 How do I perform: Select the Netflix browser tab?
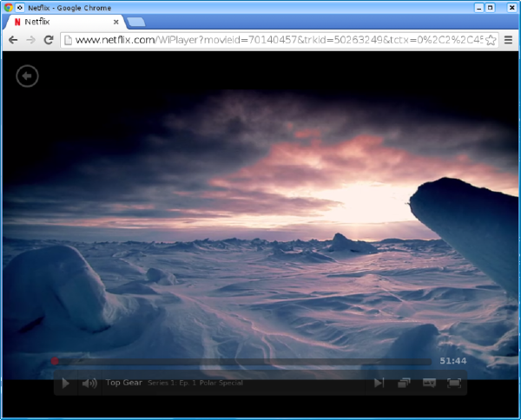click(x=65, y=22)
